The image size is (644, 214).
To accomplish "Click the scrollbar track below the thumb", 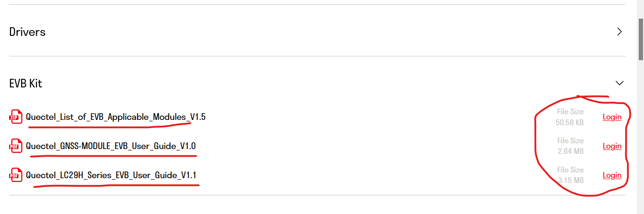I will click(x=640, y=143).
